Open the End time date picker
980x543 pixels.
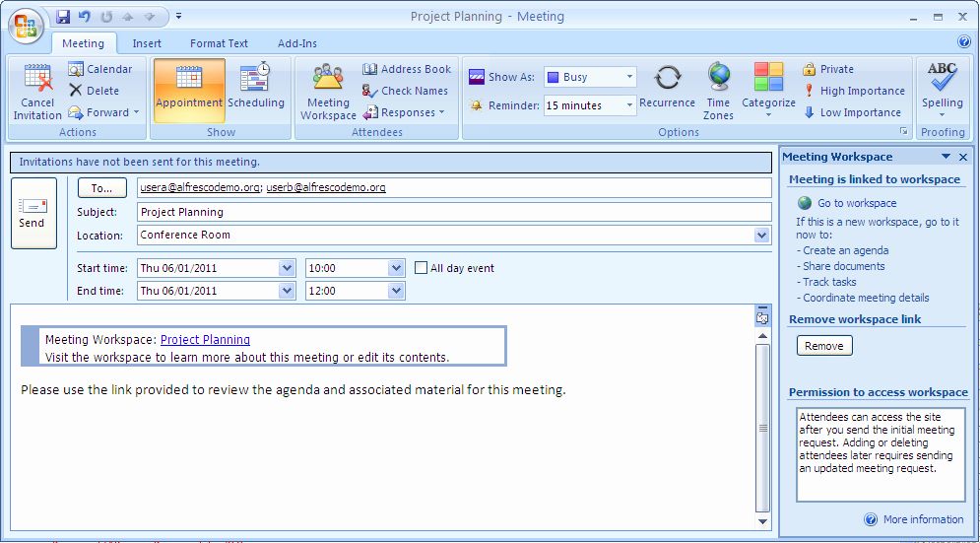287,291
